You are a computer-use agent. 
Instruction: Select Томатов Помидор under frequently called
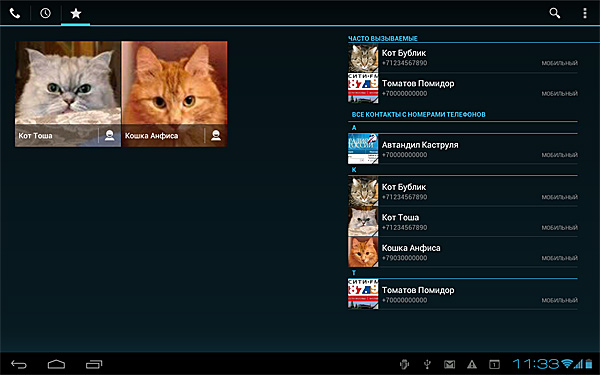(x=463, y=88)
